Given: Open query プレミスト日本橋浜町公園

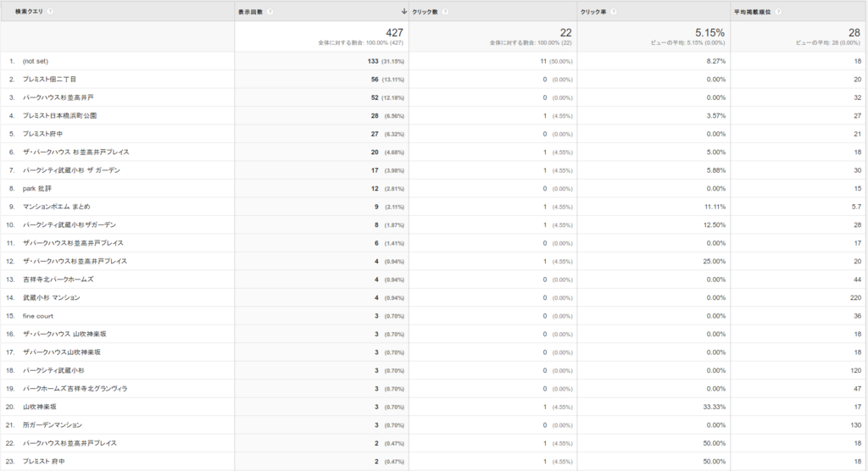Looking at the screenshot, I should [x=60, y=116].
